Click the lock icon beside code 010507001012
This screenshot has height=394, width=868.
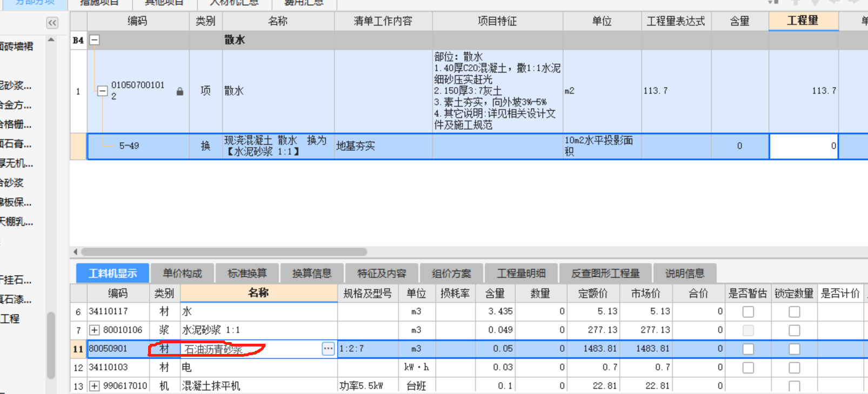pyautogui.click(x=179, y=91)
